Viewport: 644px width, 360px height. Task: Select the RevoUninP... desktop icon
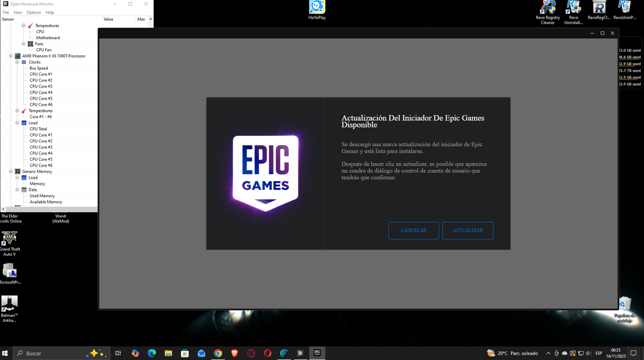coord(624,10)
